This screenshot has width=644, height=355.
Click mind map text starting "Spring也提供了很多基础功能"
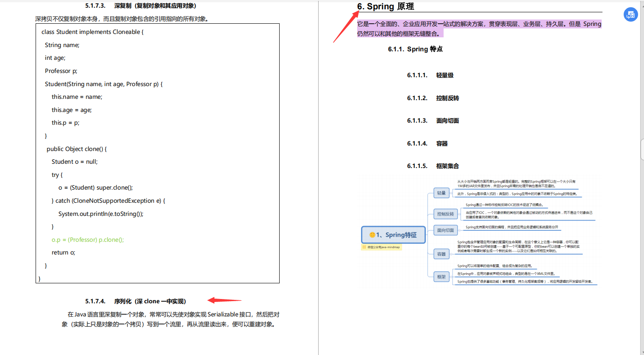(x=525, y=281)
